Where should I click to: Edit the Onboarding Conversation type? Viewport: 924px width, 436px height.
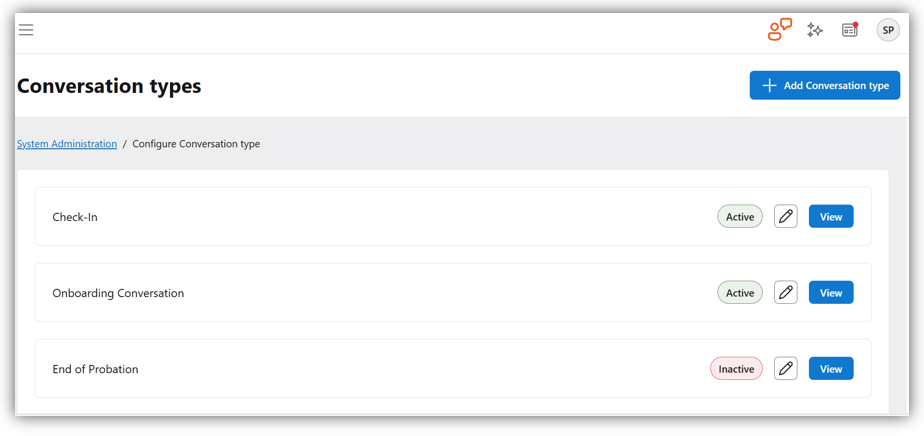(786, 293)
